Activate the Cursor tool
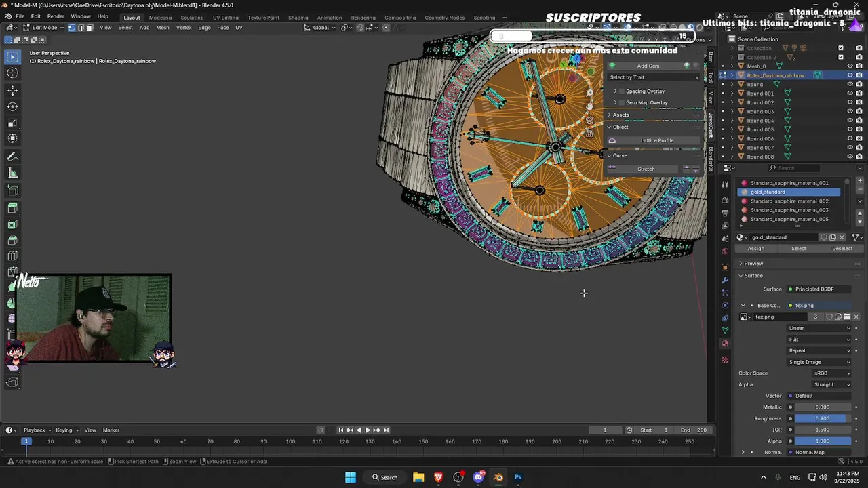 [12, 73]
